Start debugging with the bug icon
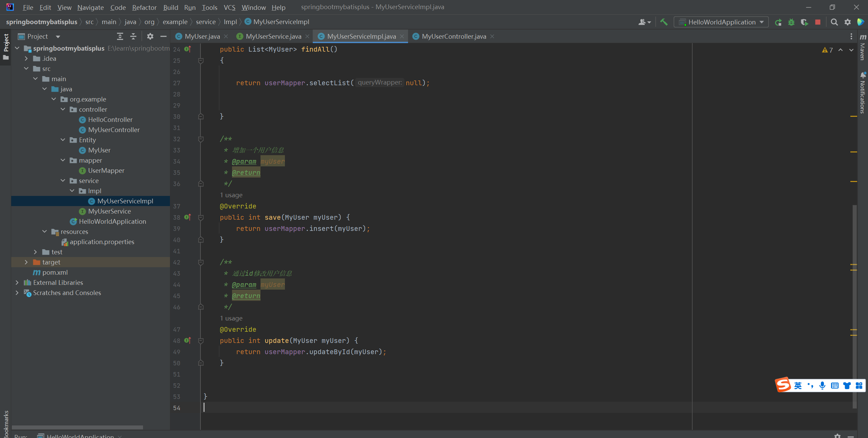 coord(791,22)
